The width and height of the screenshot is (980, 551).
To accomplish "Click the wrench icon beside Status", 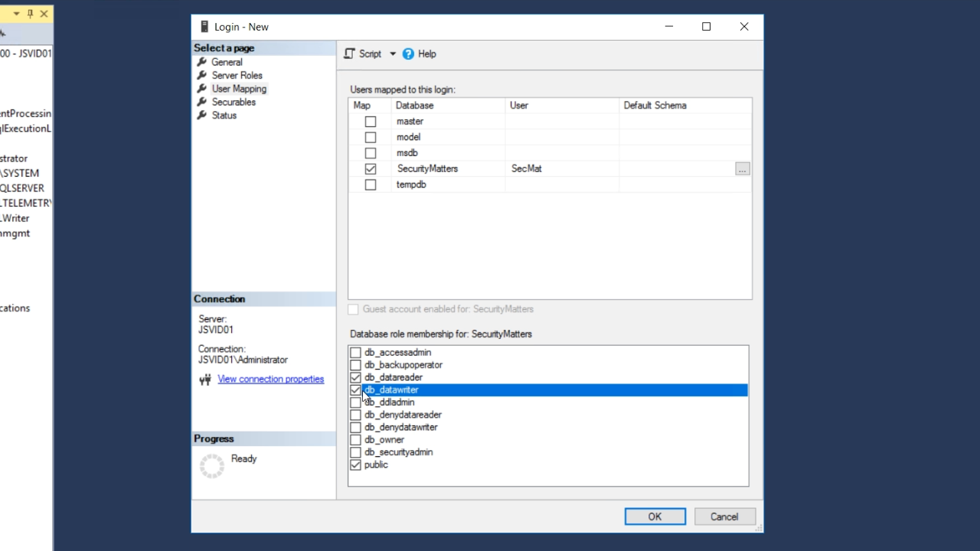I will tap(202, 116).
